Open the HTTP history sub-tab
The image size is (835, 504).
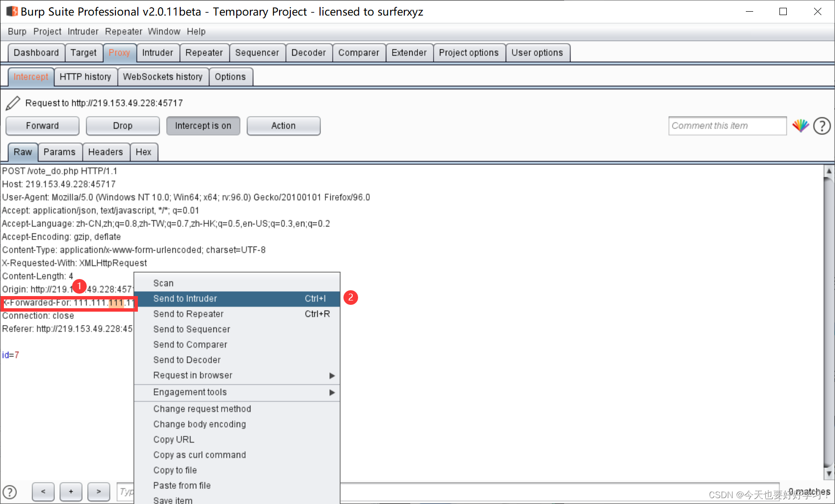pyautogui.click(x=86, y=77)
